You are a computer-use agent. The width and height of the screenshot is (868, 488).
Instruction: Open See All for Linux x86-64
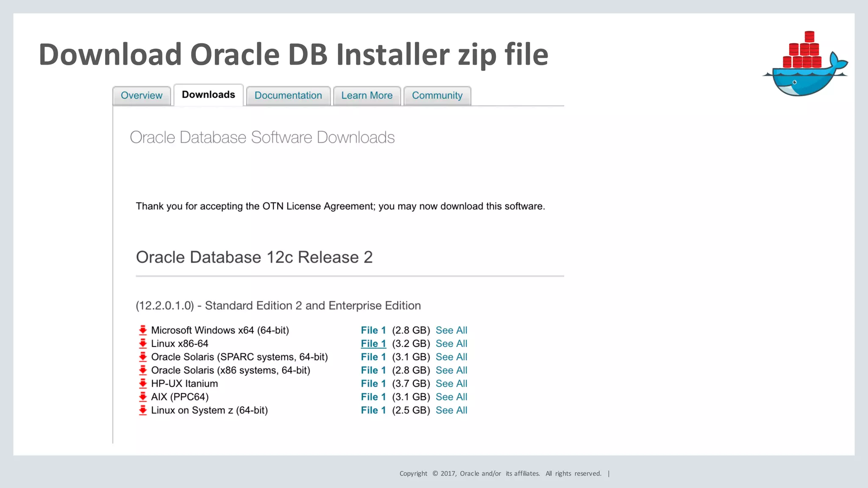pos(451,344)
